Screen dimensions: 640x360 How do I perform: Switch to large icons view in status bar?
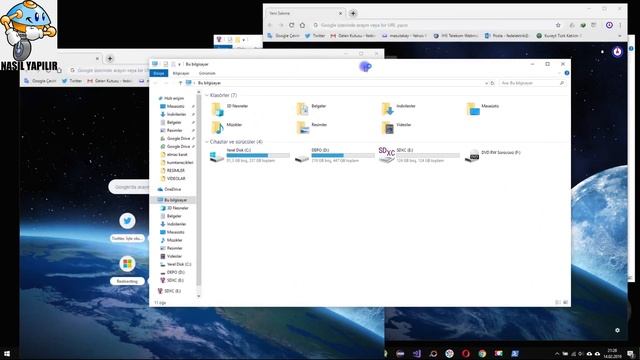[565, 302]
